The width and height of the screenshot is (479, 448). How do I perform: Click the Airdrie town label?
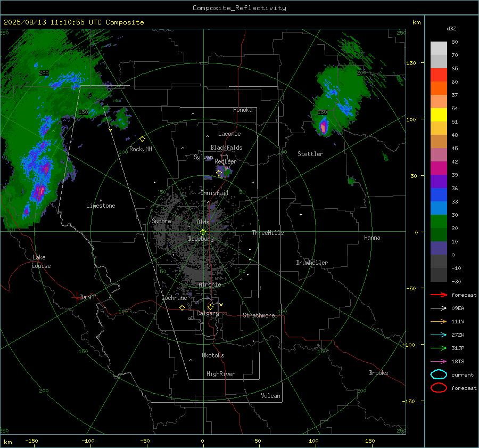tap(210, 284)
